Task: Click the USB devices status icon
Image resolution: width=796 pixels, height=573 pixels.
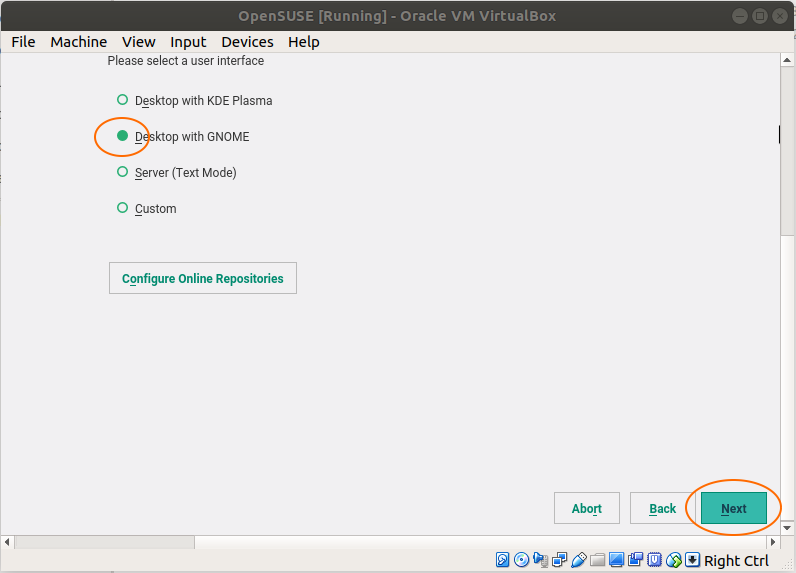Action: click(x=579, y=560)
